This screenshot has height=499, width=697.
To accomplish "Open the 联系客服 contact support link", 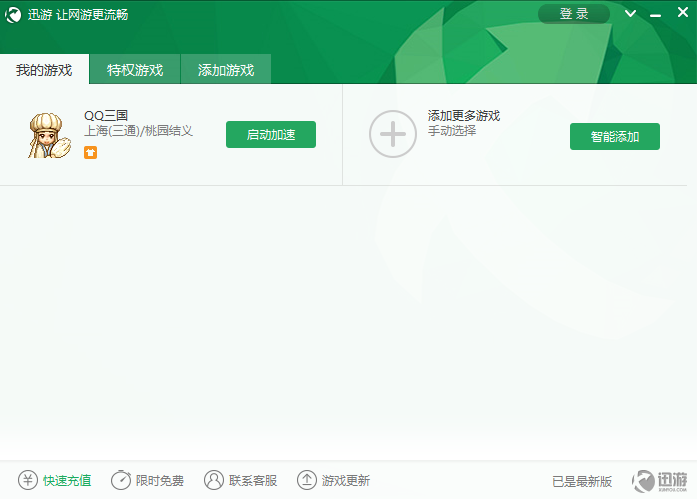I will 253,480.
